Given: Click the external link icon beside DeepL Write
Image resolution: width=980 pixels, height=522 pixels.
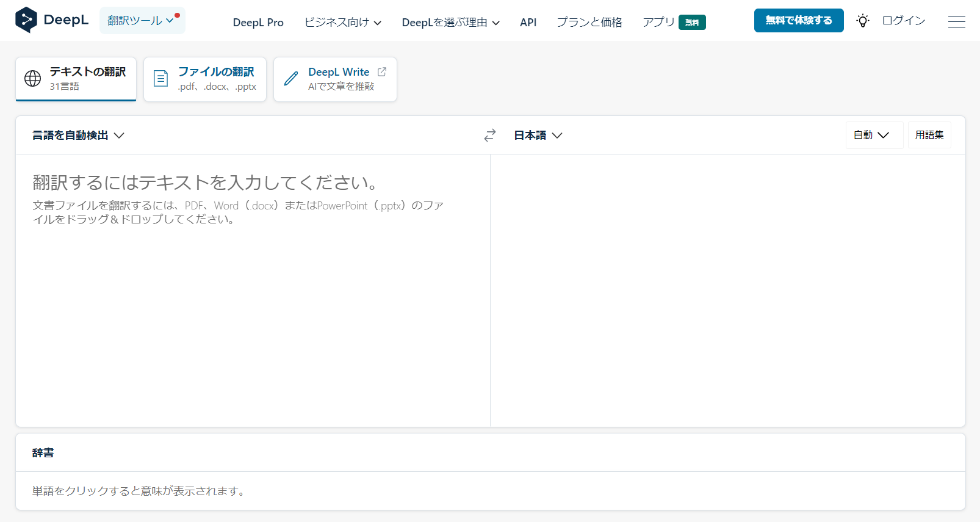Looking at the screenshot, I should click(382, 71).
